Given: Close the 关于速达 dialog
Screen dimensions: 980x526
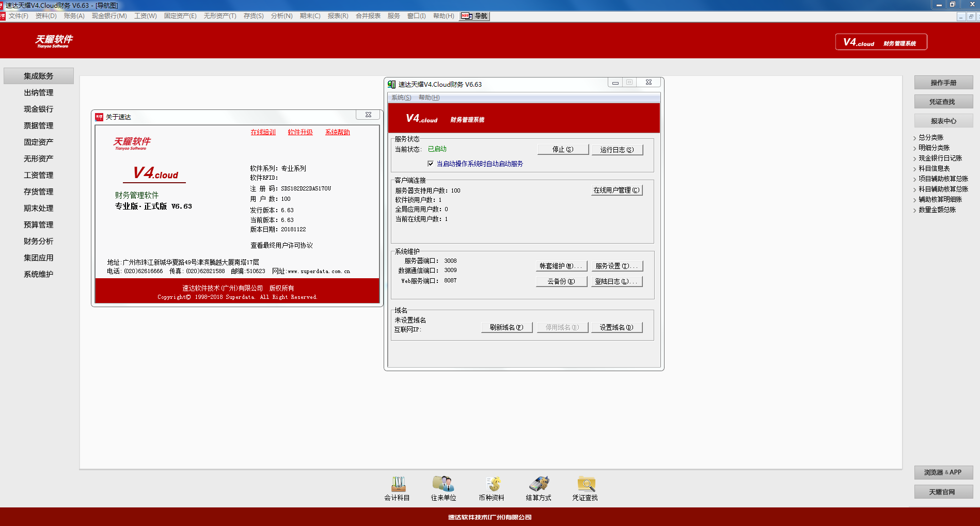Looking at the screenshot, I should (x=368, y=115).
